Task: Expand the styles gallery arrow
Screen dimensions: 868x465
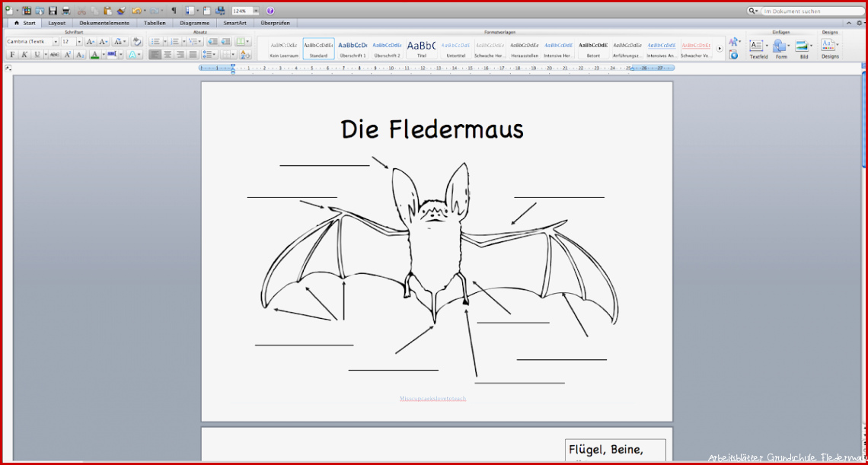Action: (x=720, y=49)
